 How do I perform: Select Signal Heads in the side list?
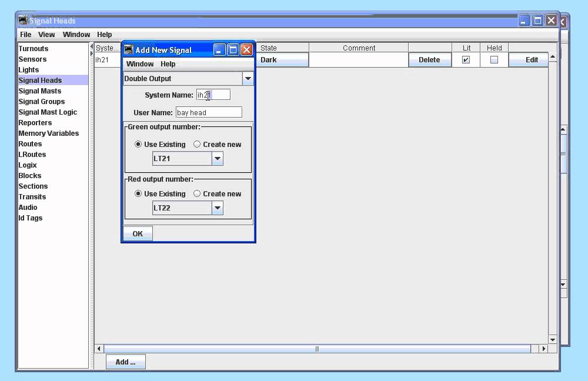pos(54,80)
